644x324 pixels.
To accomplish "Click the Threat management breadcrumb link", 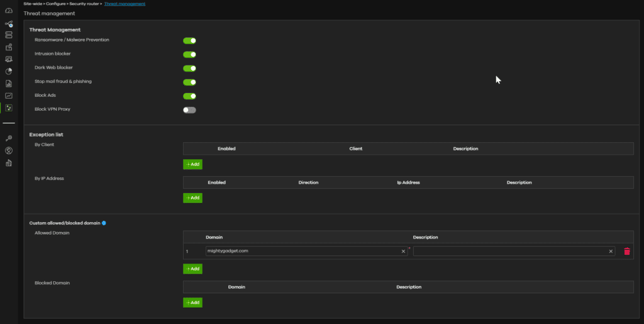I will point(125,4).
